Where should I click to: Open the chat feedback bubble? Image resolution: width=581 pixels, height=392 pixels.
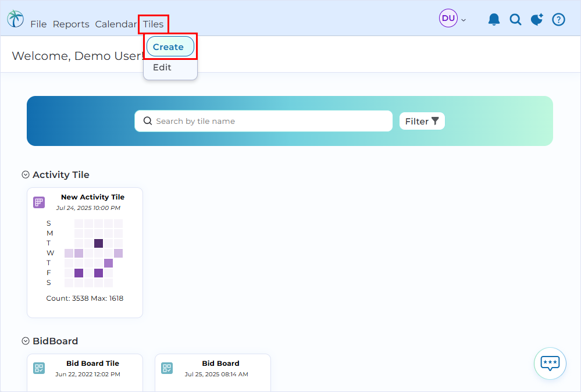[x=549, y=364]
